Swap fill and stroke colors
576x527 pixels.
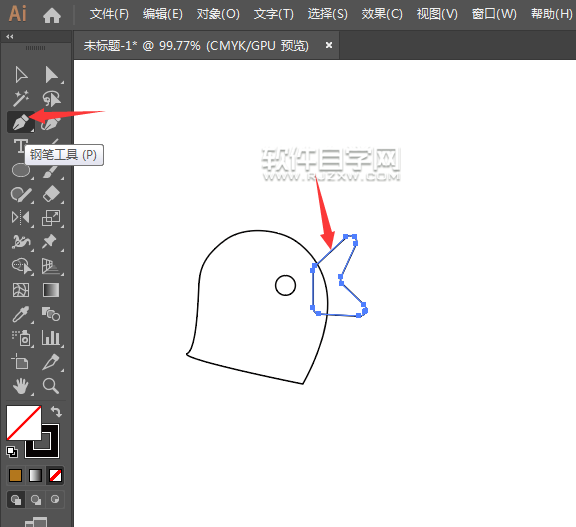pos(56,411)
